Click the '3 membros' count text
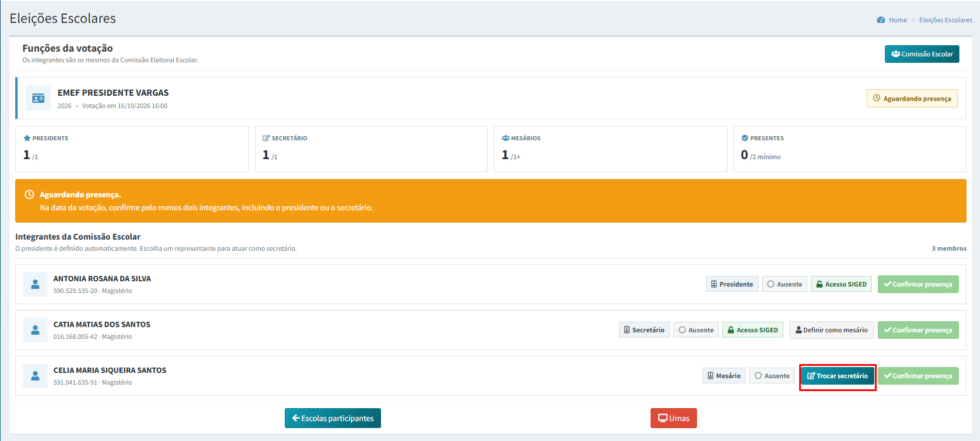 click(949, 248)
